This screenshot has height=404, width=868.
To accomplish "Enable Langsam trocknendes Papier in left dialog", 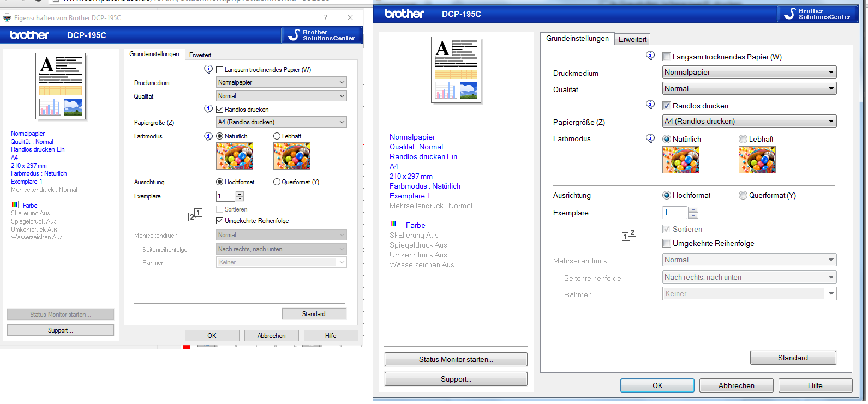I will (220, 70).
